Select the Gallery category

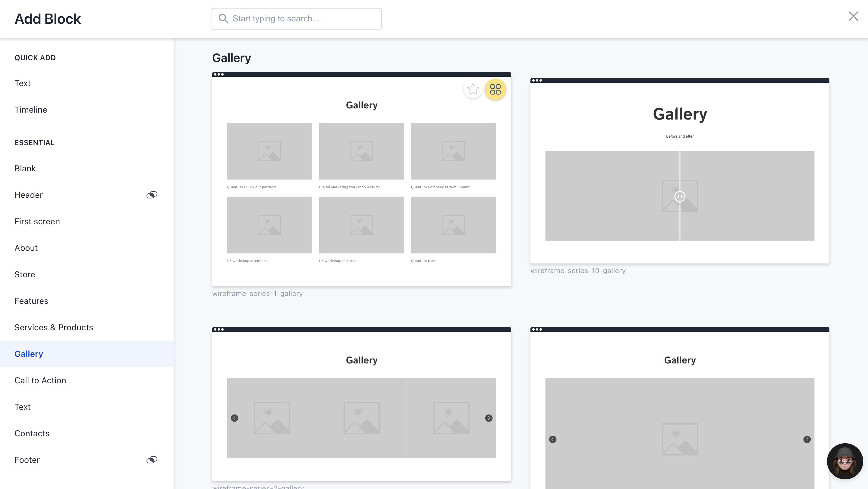[x=86, y=354]
